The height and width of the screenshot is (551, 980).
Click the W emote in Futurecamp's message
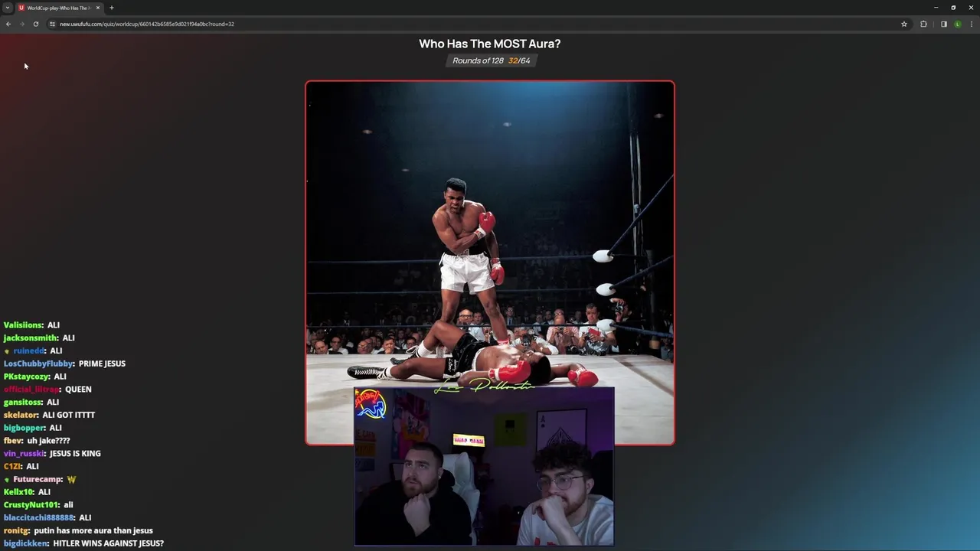tap(71, 480)
